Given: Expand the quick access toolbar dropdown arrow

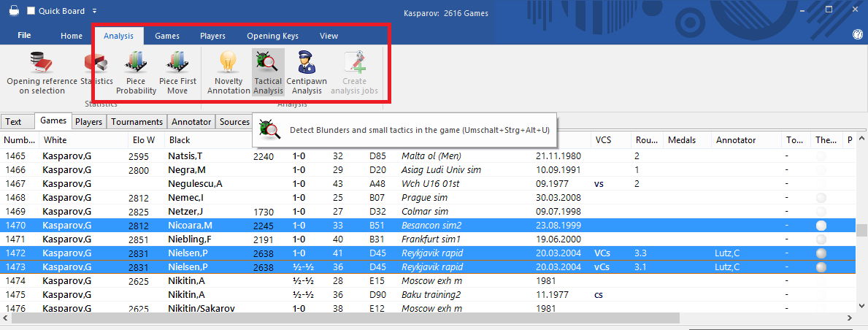Looking at the screenshot, I should pos(95,11).
